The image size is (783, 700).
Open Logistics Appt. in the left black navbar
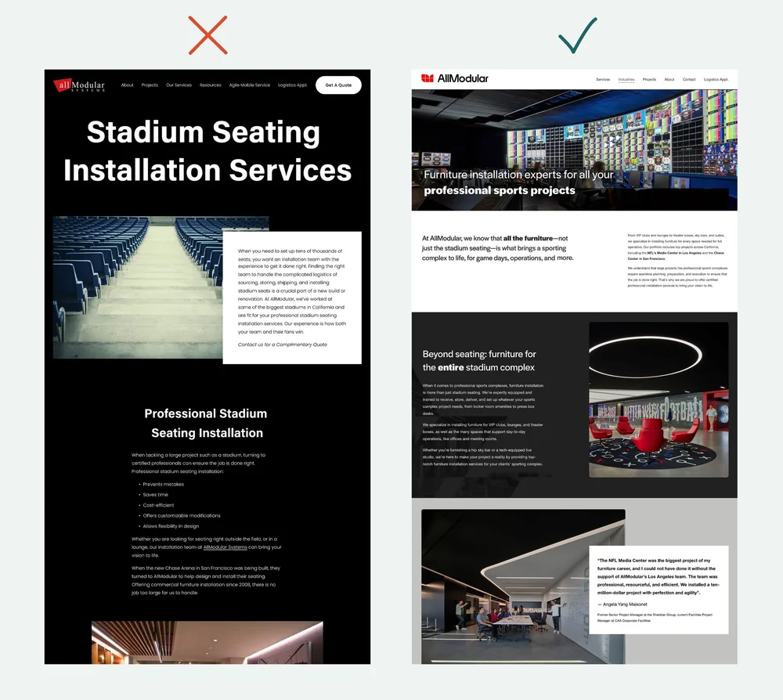(293, 85)
